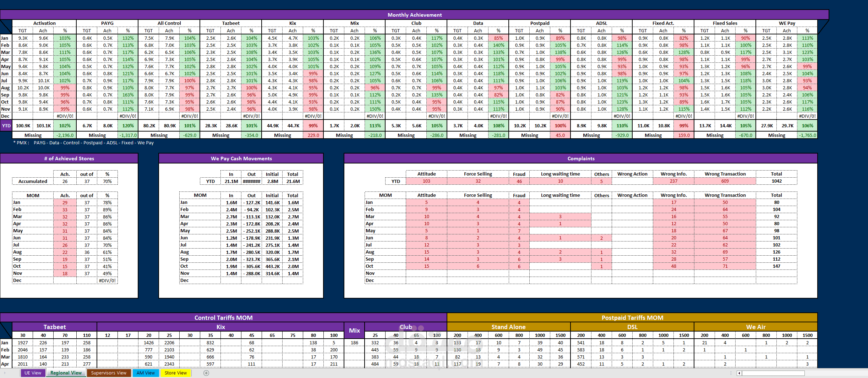Click PAYG September 163% cell
Screen dimensions: 868x378
(x=128, y=95)
